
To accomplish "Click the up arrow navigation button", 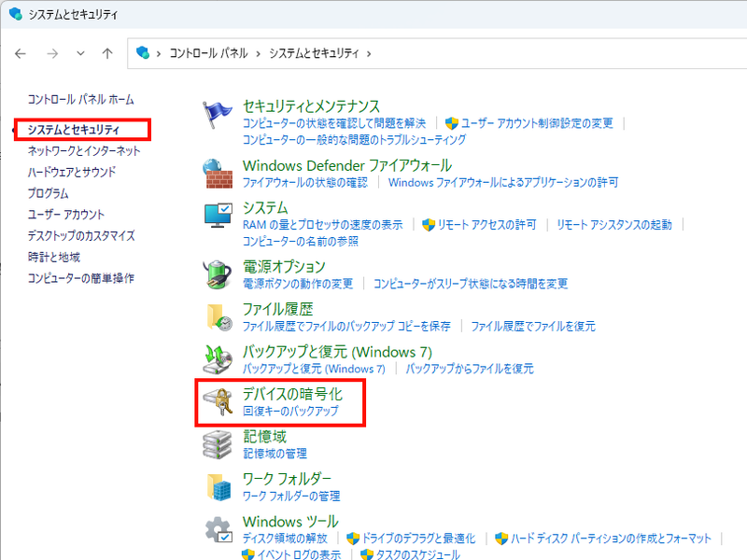I will click(x=107, y=53).
